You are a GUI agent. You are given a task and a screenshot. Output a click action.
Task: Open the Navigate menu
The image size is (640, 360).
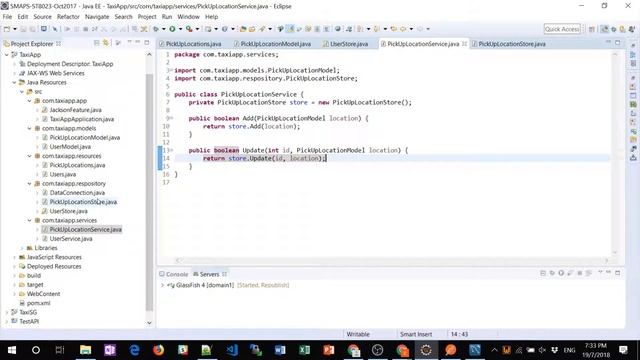coord(97,17)
